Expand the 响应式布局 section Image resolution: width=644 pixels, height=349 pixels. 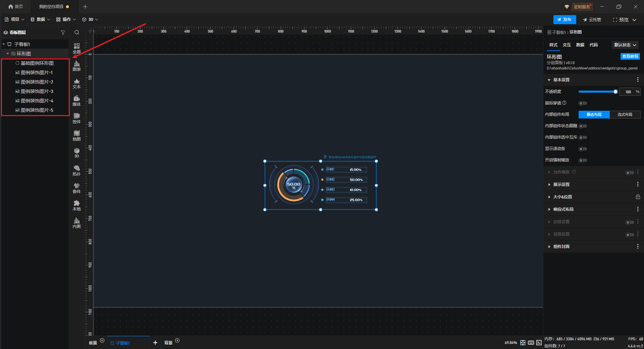click(549, 209)
